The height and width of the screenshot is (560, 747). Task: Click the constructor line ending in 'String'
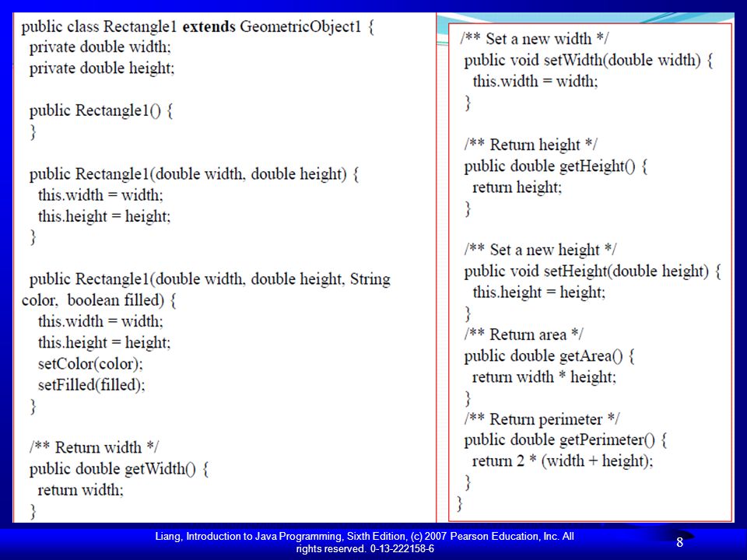(209, 279)
